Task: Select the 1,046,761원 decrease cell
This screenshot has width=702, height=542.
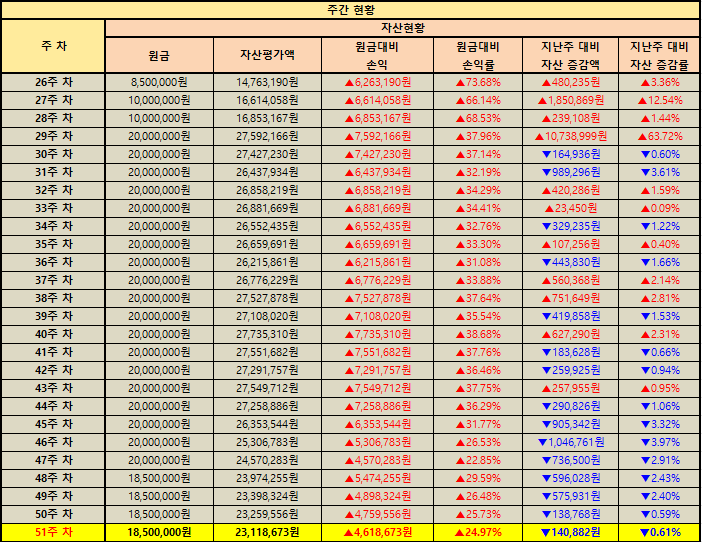Action: [570, 442]
